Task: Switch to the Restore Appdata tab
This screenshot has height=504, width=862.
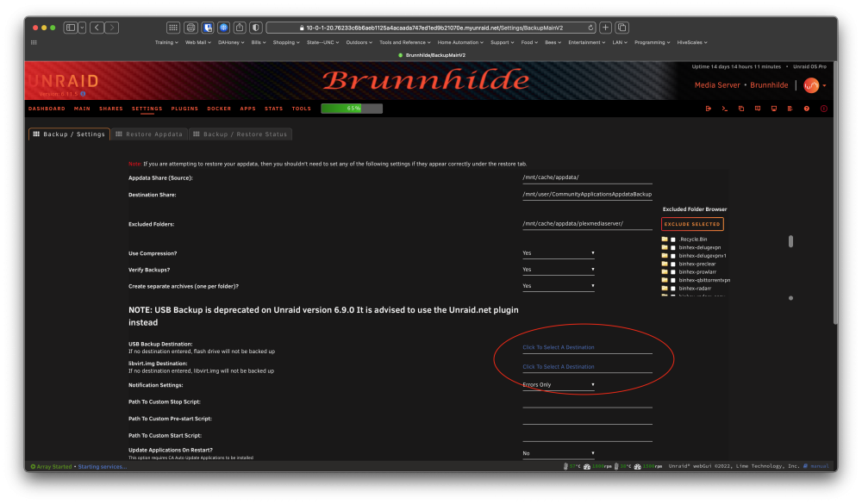Action: (149, 134)
